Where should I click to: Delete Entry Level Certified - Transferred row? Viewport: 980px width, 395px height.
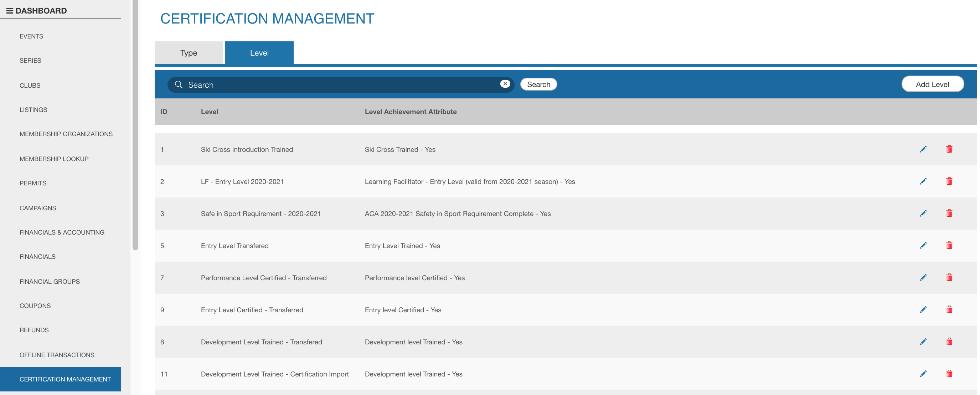click(x=949, y=309)
